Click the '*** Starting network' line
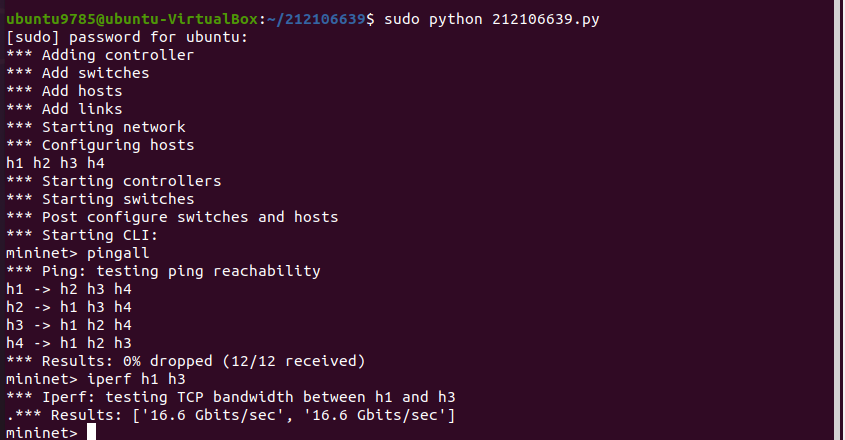Screen dimensions: 845x440 coord(96,127)
